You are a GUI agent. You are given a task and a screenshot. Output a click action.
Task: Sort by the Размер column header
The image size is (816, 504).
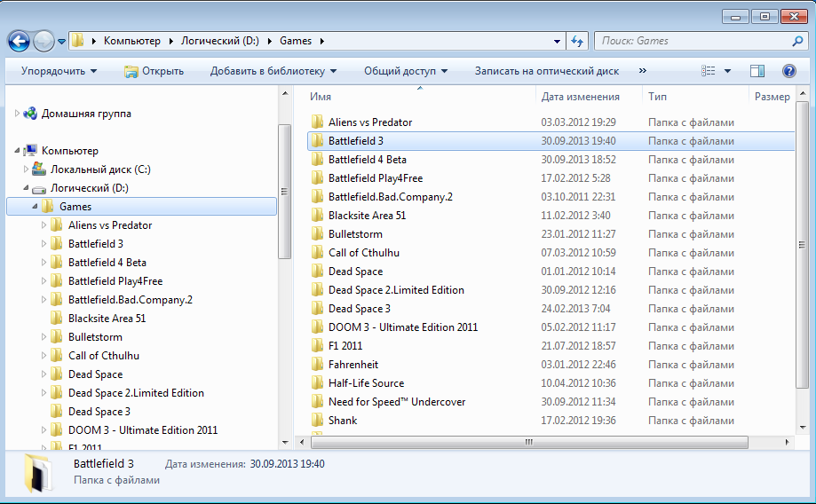[772, 97]
